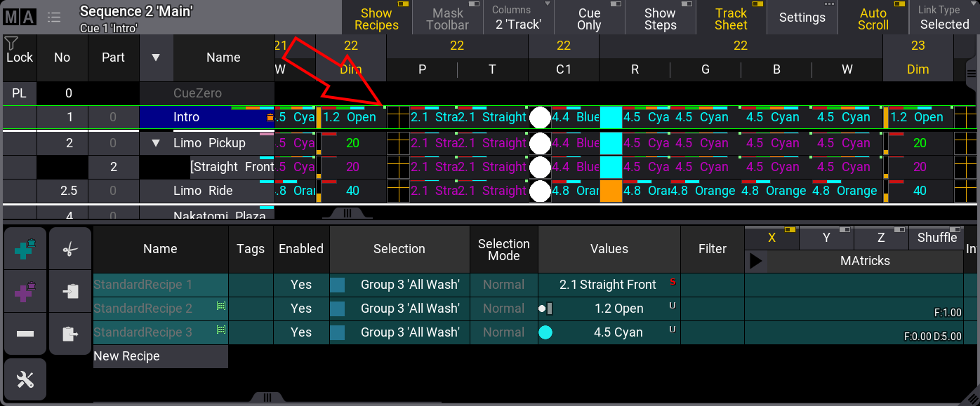
Task: Select the CueZero name cell
Action: click(207, 93)
